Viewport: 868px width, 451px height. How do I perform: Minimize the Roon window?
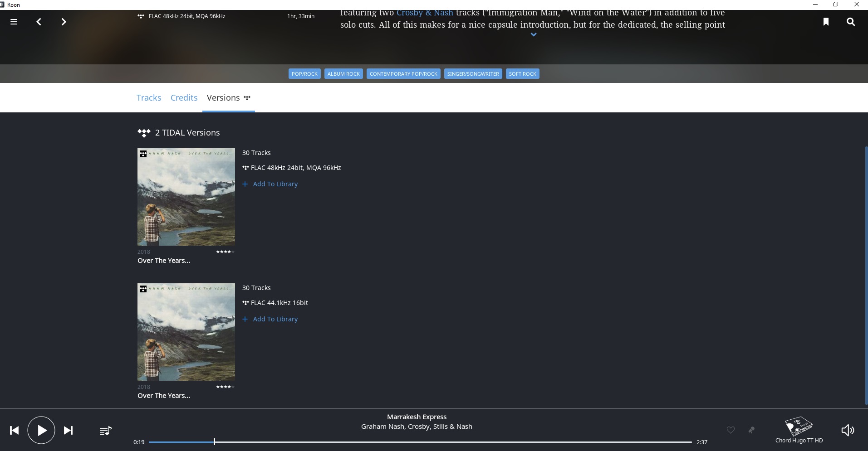point(815,5)
